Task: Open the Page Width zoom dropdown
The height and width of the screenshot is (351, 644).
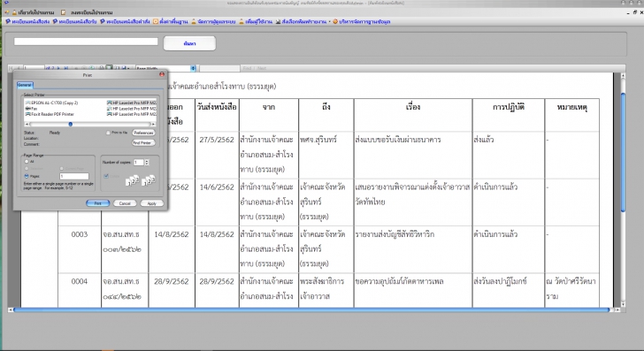Action: 193,68
